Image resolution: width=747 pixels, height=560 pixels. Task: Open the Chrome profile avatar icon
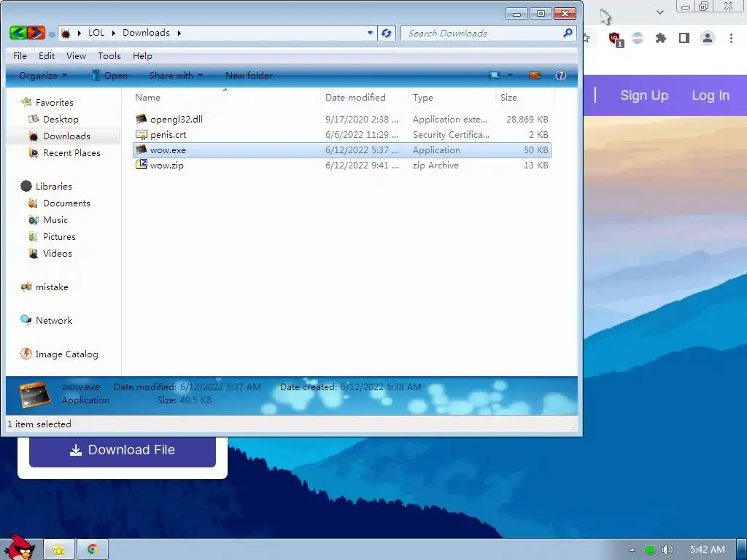click(x=708, y=38)
